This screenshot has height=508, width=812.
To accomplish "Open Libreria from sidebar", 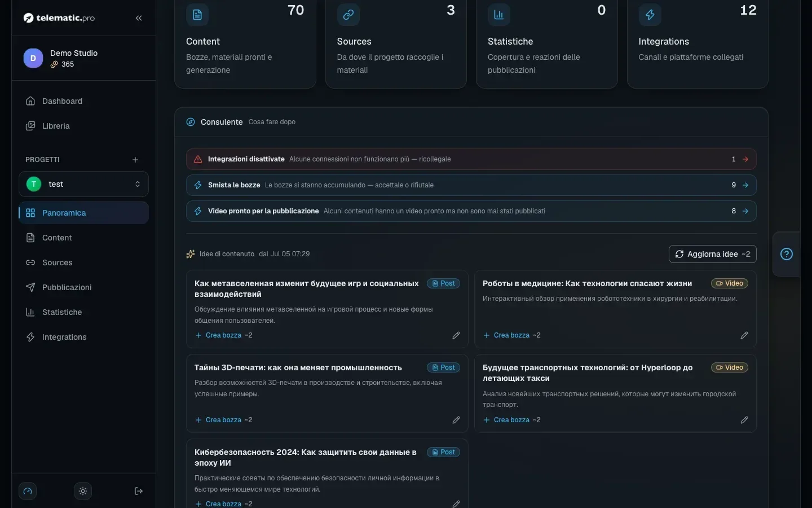I will click(83, 126).
